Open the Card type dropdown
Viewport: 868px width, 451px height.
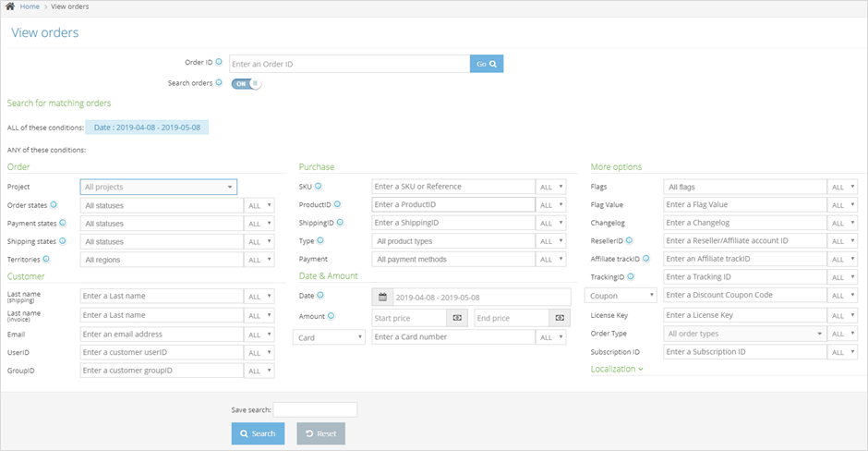click(x=330, y=337)
